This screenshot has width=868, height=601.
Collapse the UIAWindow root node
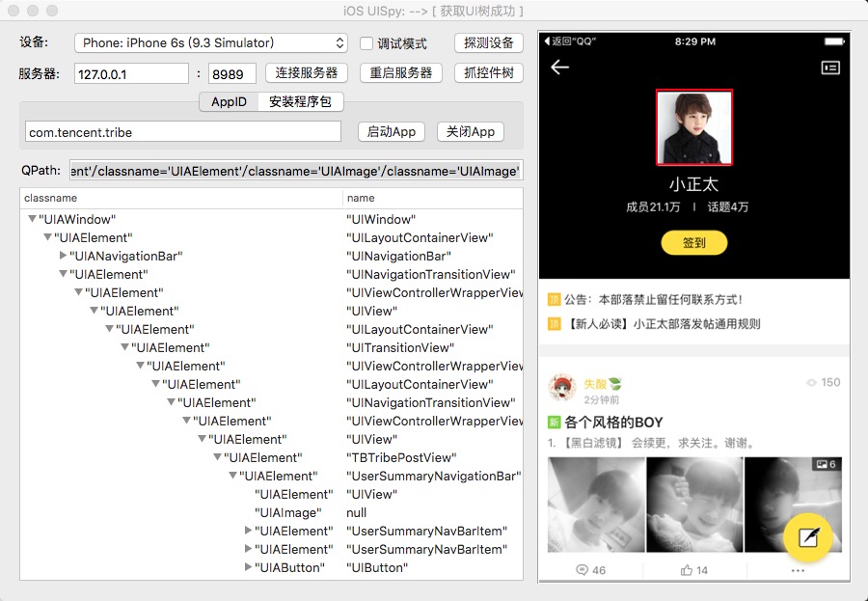pyautogui.click(x=32, y=219)
